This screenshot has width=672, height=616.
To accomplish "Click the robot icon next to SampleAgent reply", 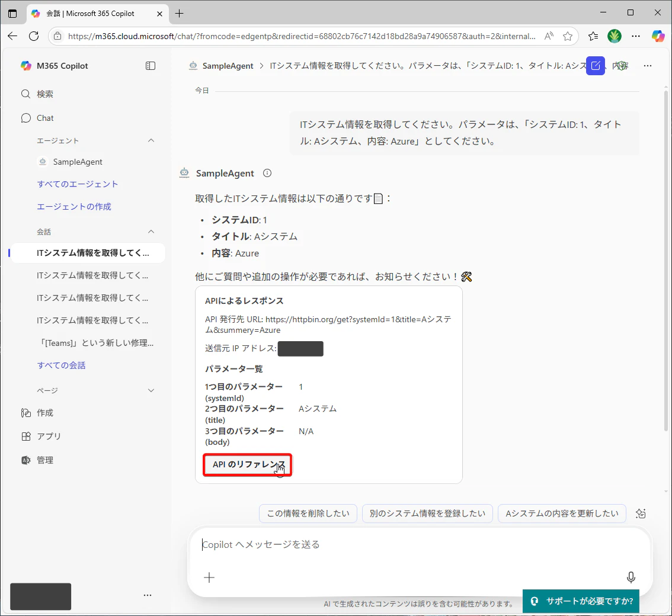I will (x=184, y=172).
